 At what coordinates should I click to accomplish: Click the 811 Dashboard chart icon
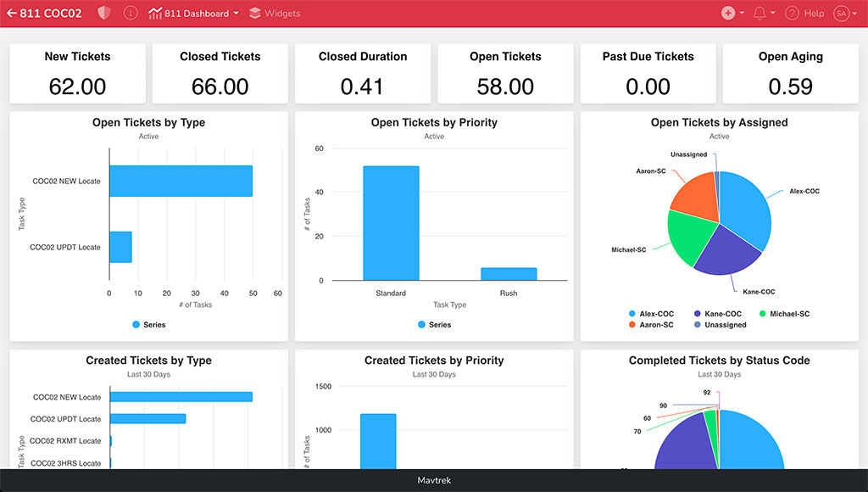pyautogui.click(x=155, y=14)
